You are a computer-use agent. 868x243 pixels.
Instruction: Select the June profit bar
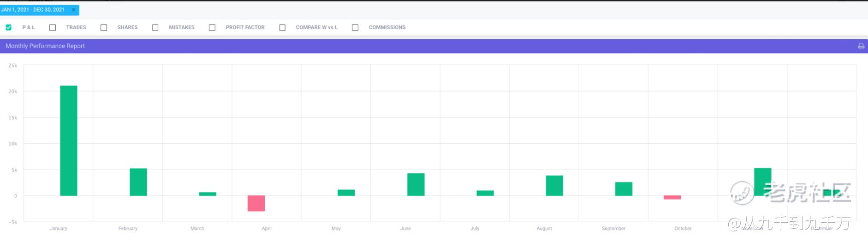pos(416,184)
